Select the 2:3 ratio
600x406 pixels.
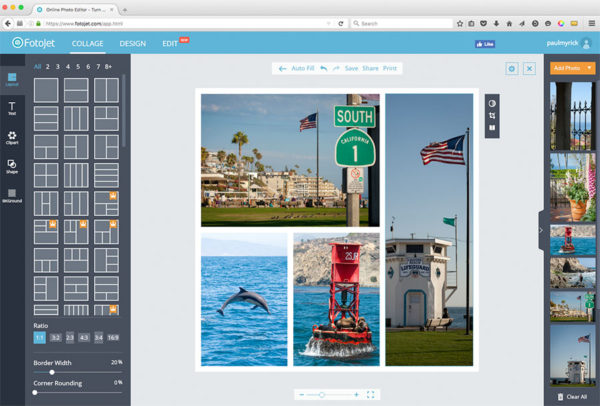[x=70, y=338]
